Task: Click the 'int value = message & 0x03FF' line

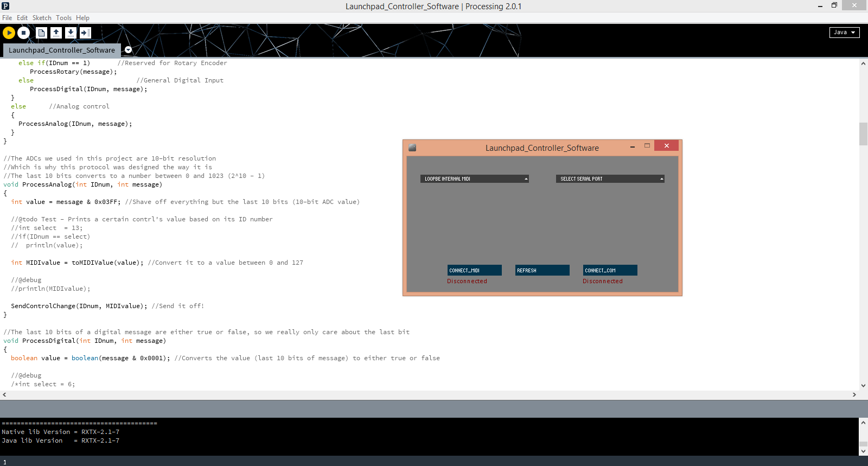Action: click(x=185, y=202)
